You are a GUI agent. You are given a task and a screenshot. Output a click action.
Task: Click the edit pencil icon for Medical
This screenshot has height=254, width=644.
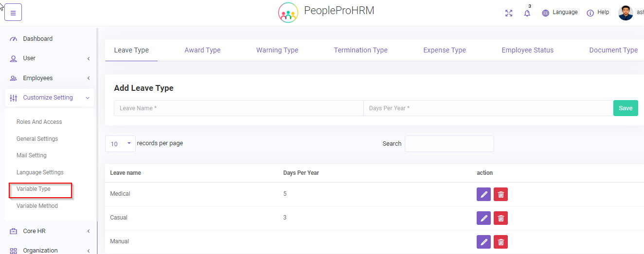pos(483,195)
